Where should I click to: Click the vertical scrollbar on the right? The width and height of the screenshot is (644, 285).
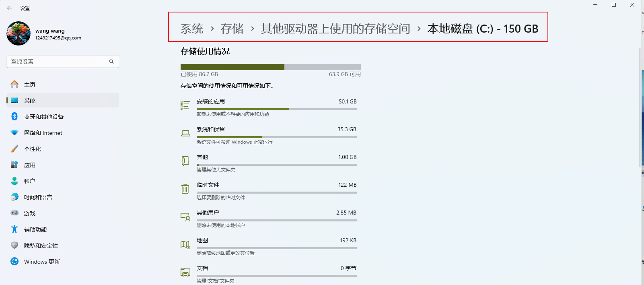(640, 107)
